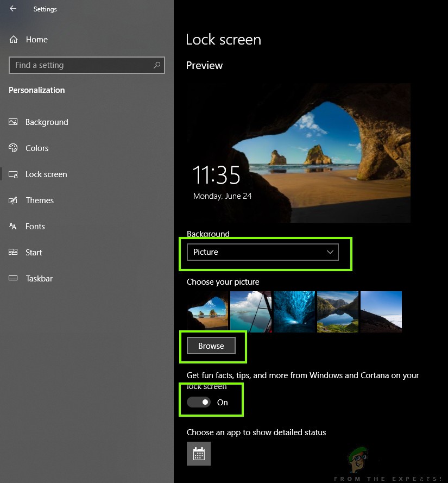Open Colors settings via its paintbrush icon
Screen dimensions: 448x483
click(12, 148)
